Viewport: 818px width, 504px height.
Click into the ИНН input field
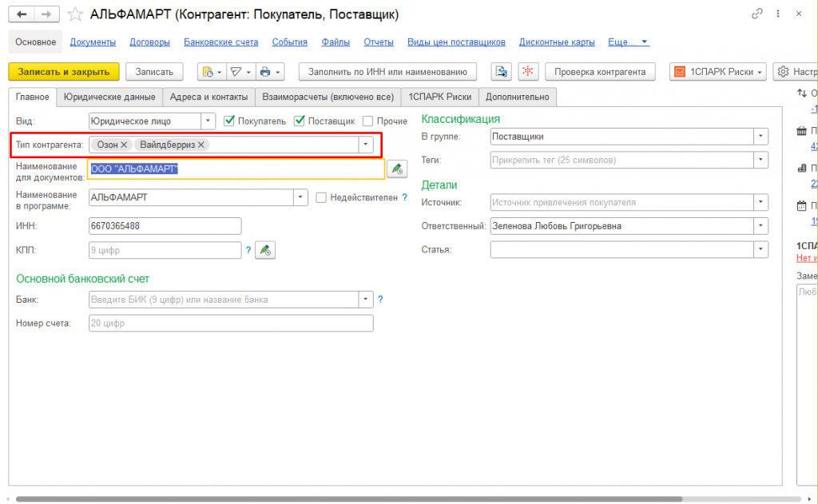165,226
